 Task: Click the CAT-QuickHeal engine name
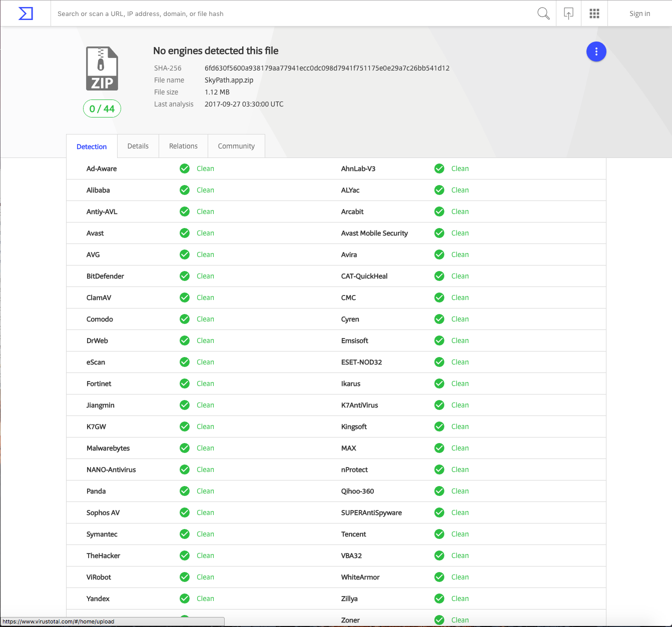[364, 276]
